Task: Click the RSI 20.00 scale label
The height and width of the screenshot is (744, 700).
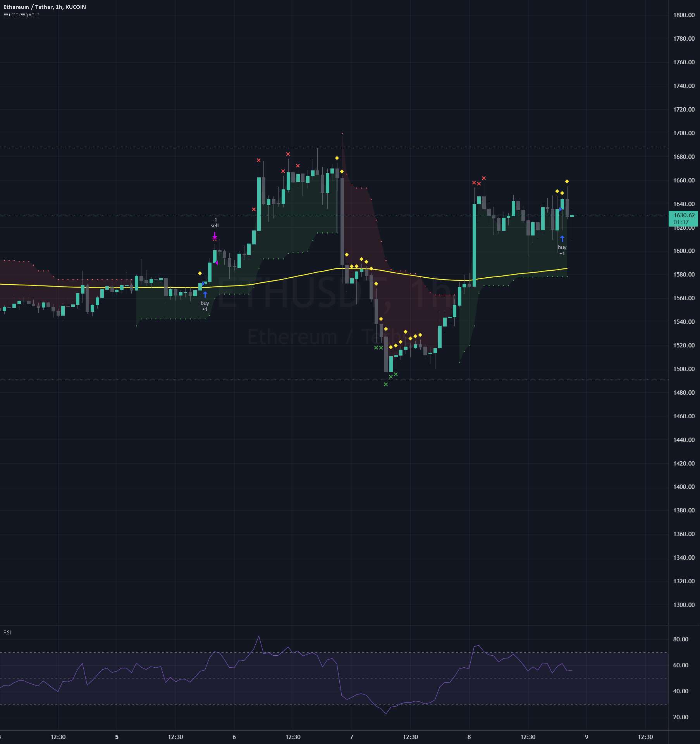Action: pyautogui.click(x=681, y=717)
